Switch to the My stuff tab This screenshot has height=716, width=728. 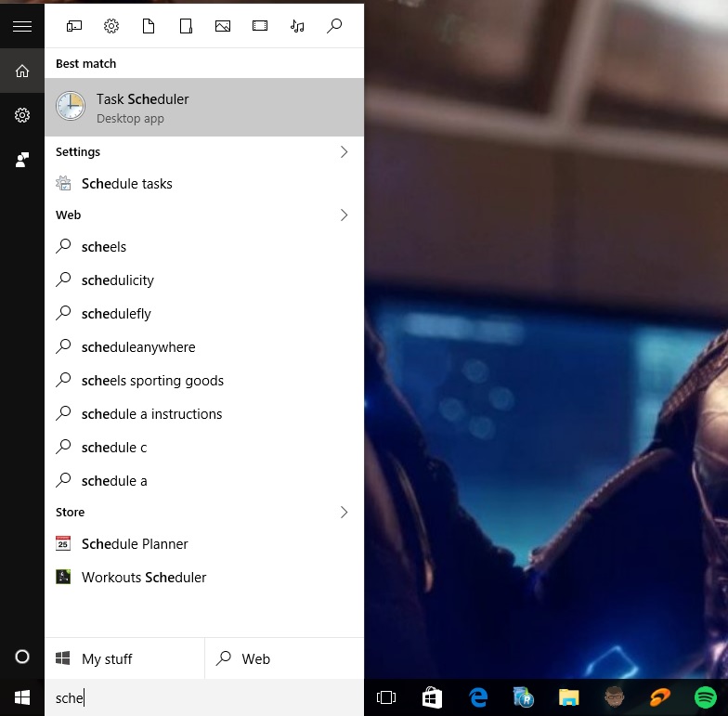pos(124,658)
